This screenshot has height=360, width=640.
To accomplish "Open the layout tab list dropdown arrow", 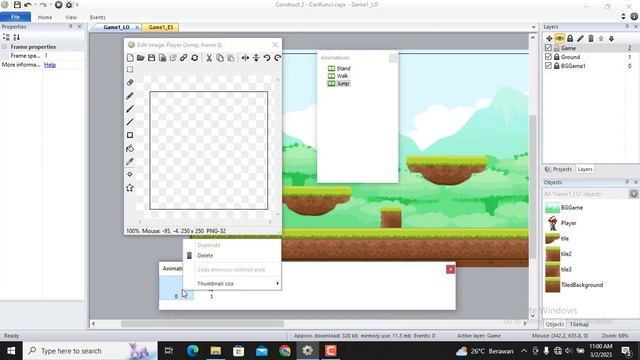I will coord(533,27).
